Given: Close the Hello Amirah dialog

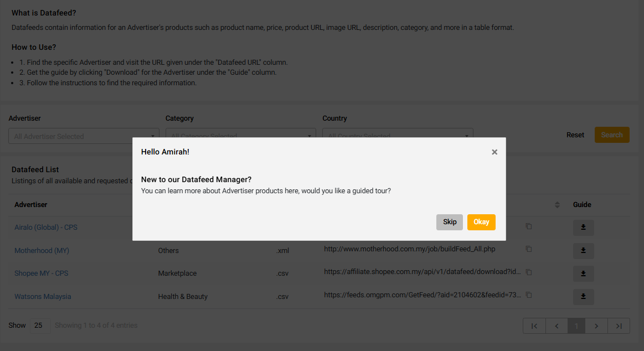Looking at the screenshot, I should [494, 152].
